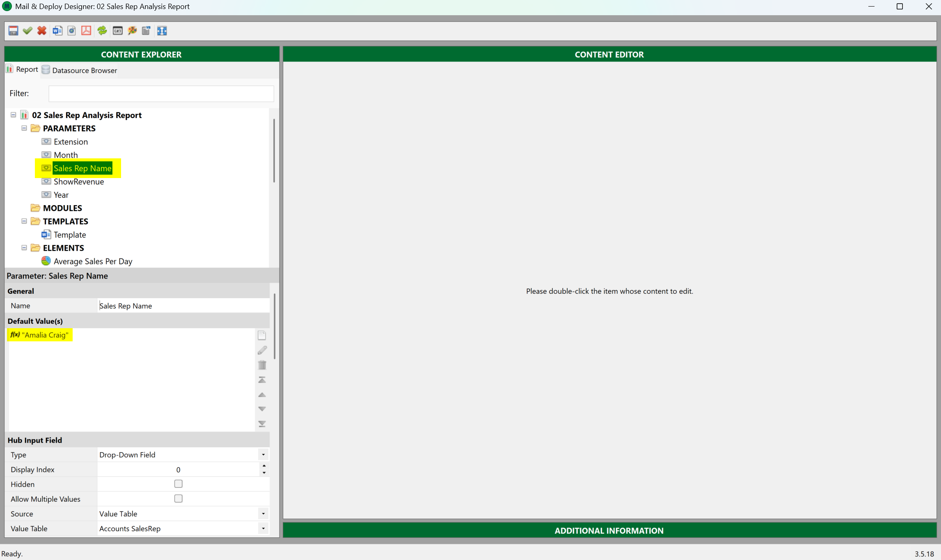Click the green refresh arrows icon
This screenshot has width=941, height=560.
(x=102, y=31)
